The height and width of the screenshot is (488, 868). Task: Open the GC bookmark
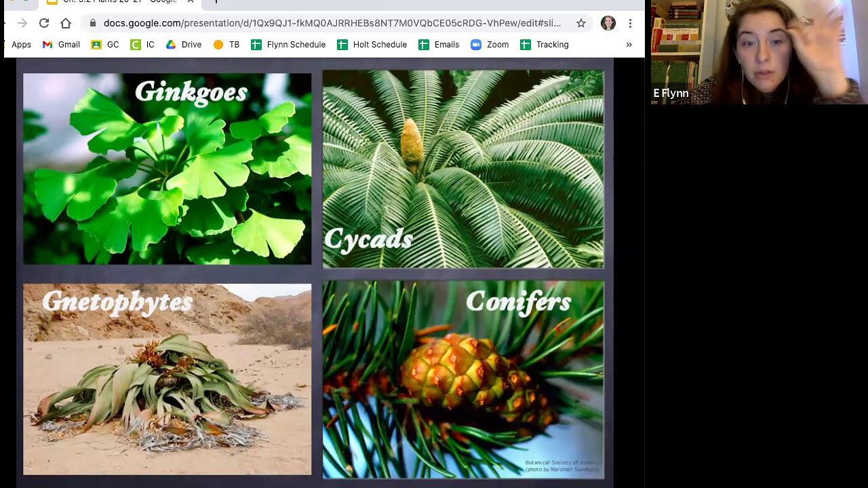point(104,45)
